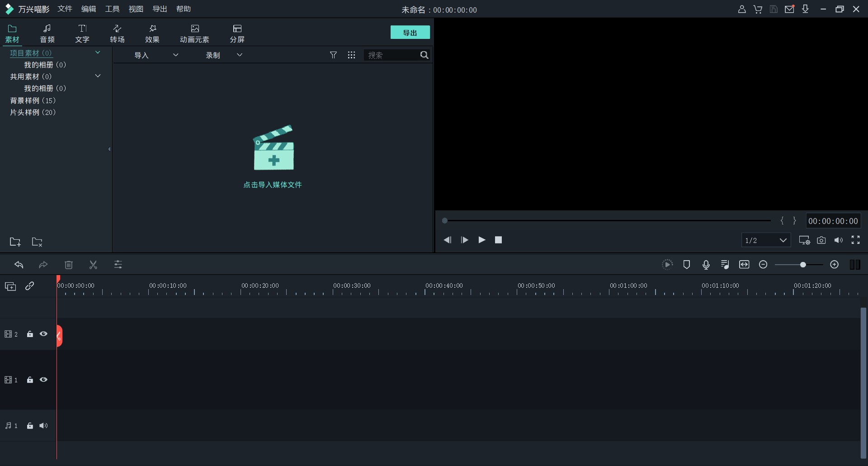Image resolution: width=868 pixels, height=466 pixels.
Task: Mute audio track 1 speaker icon
Action: click(x=43, y=426)
